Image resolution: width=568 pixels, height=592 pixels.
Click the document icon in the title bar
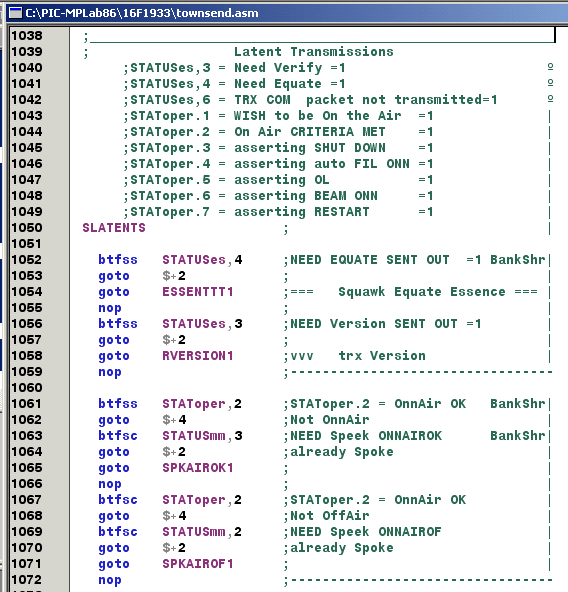(15, 13)
